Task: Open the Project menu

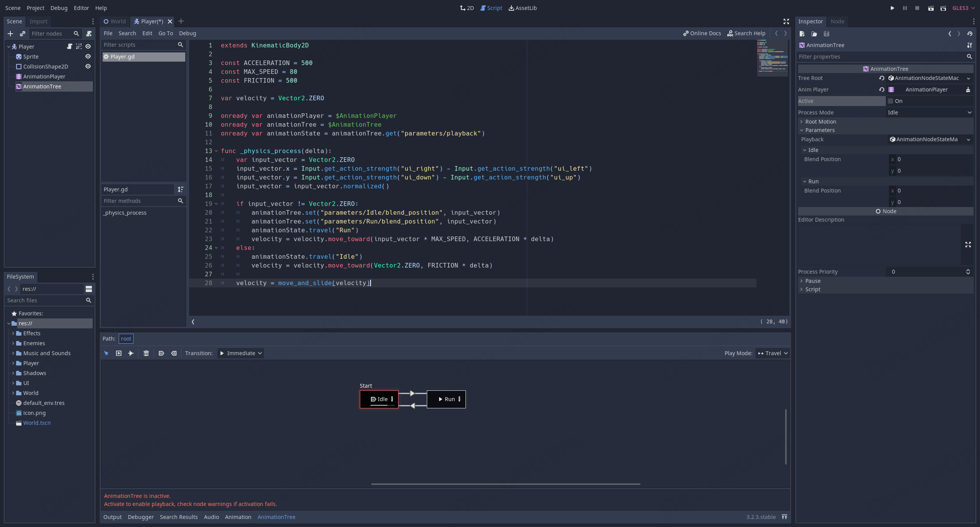Action: 35,8
